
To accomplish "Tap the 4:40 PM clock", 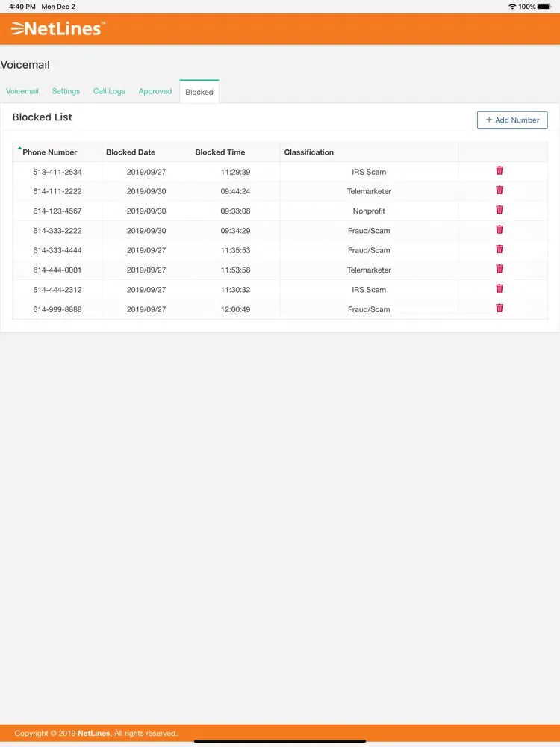I will click(x=22, y=7).
